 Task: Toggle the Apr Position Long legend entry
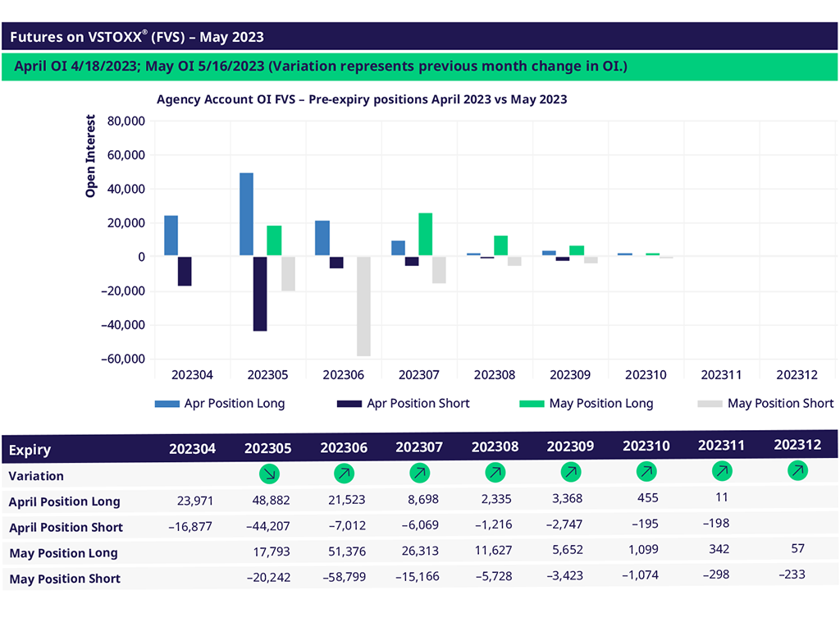220,403
